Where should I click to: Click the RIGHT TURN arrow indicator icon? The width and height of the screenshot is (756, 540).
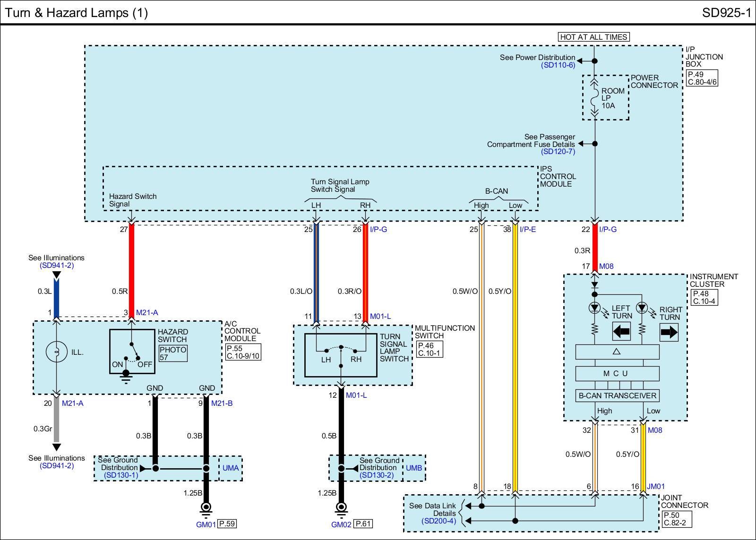pyautogui.click(x=669, y=332)
